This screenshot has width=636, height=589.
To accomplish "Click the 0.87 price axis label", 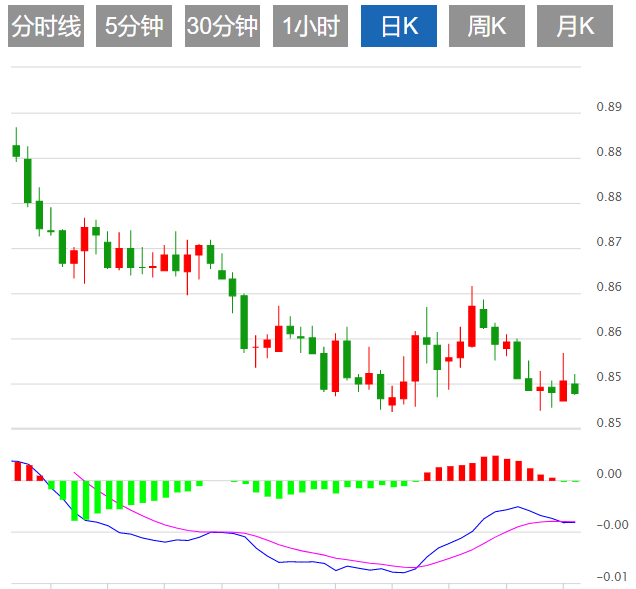I will [609, 242].
